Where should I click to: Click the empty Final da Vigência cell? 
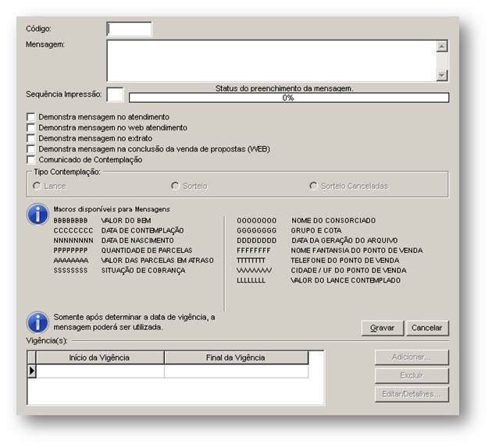point(236,371)
